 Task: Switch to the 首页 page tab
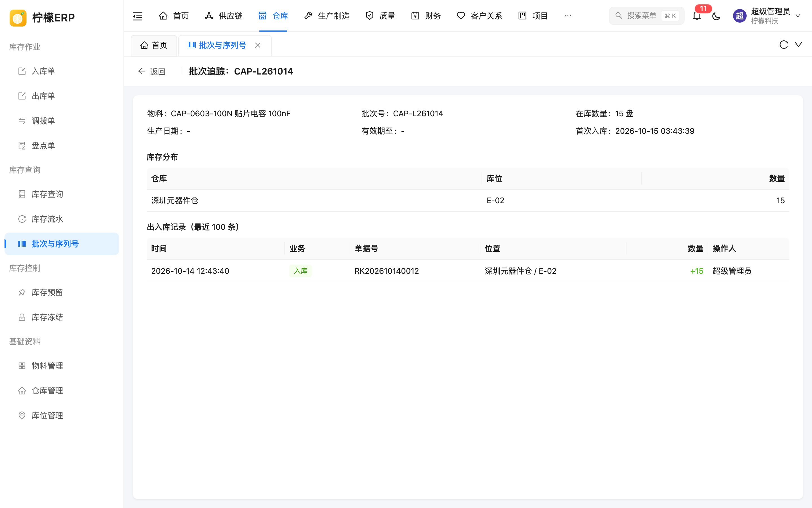pos(154,45)
